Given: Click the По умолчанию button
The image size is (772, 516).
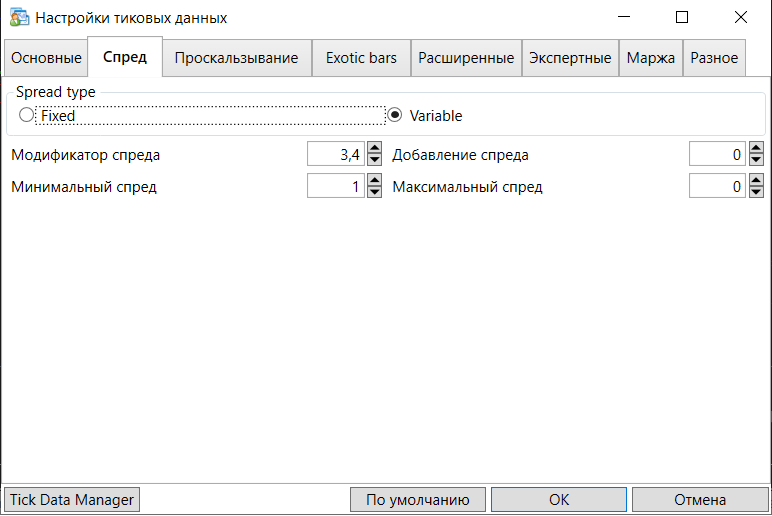Looking at the screenshot, I should (418, 500).
